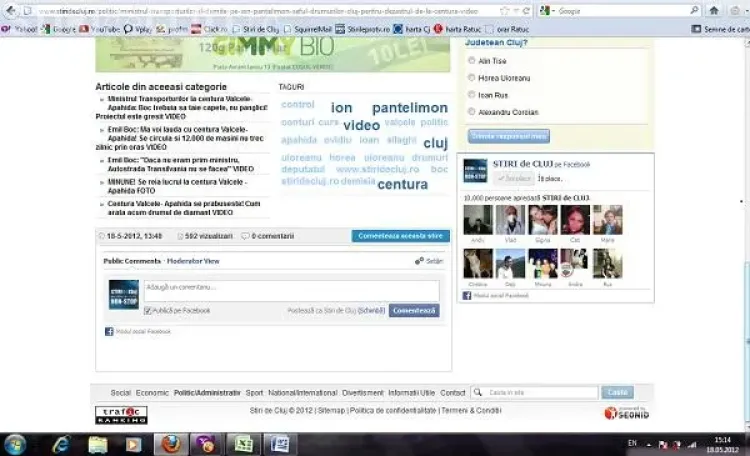750x456 pixels.
Task: Launch Internet Explorer from the taskbar
Action: tap(59, 443)
